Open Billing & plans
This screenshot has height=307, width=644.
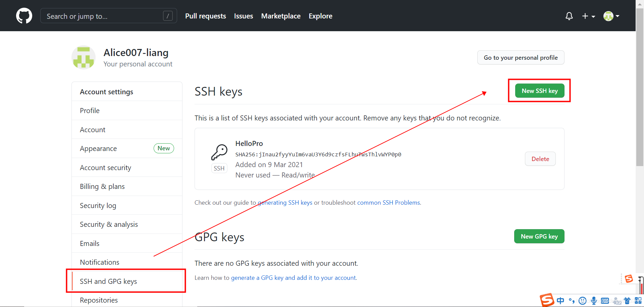127,186
